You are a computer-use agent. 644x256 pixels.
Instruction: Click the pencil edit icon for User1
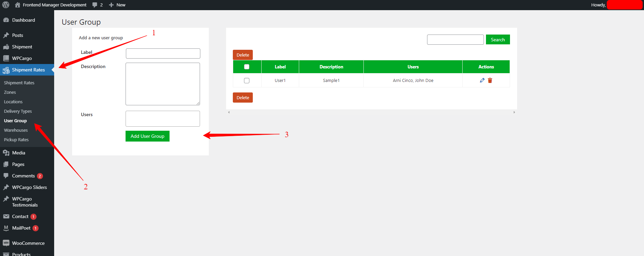tap(482, 80)
